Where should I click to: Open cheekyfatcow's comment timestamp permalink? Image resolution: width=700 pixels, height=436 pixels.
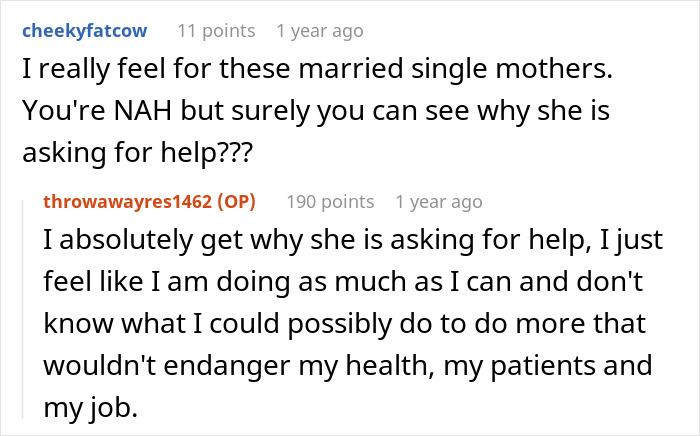(x=319, y=31)
